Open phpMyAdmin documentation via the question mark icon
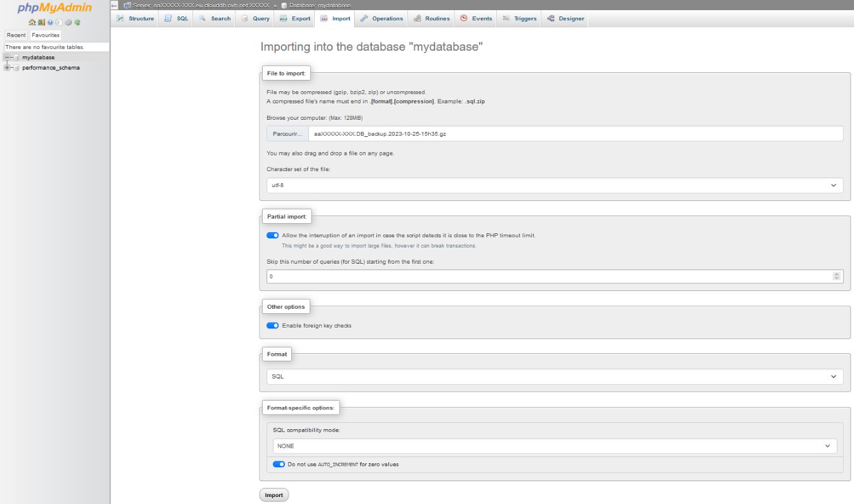854x504 pixels. coord(50,22)
